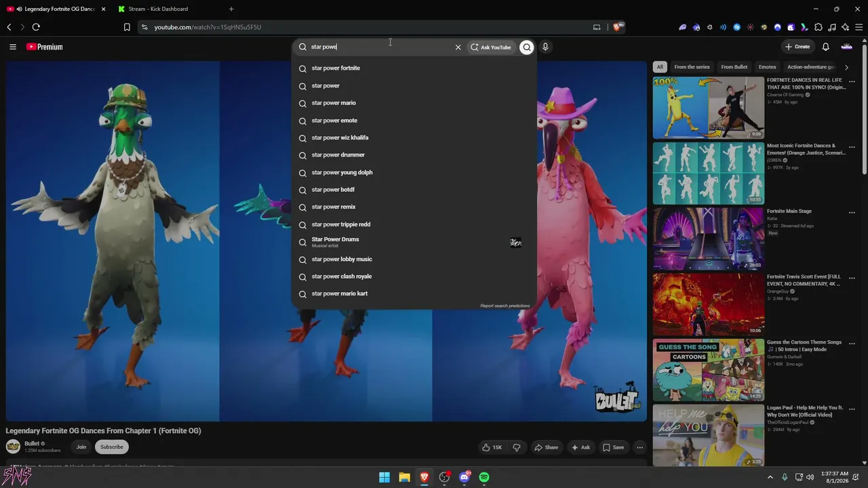Screen dimensions: 868x488
Task: Open the YouTube guide hamburger menu
Action: [x=13, y=47]
